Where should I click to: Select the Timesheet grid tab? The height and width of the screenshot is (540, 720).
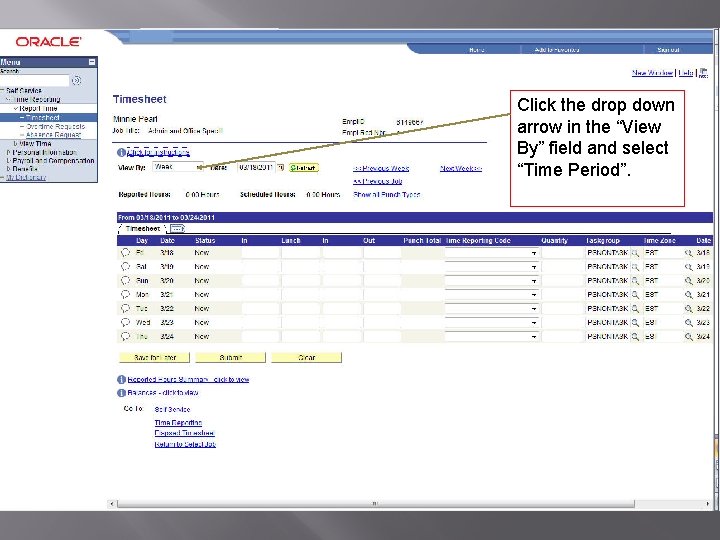pyautogui.click(x=142, y=228)
